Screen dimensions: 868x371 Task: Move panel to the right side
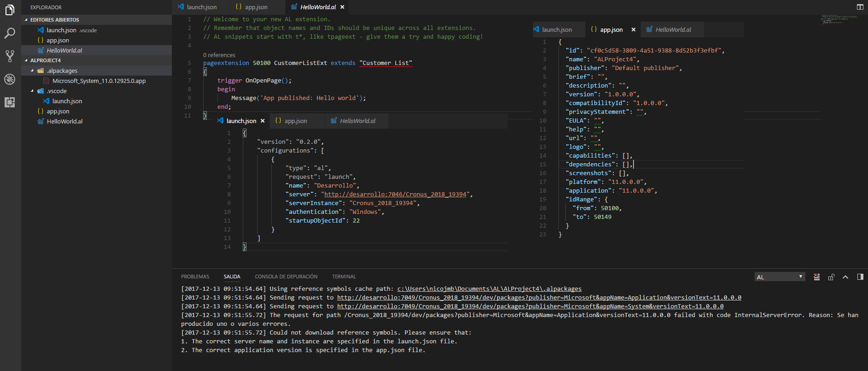point(860,277)
